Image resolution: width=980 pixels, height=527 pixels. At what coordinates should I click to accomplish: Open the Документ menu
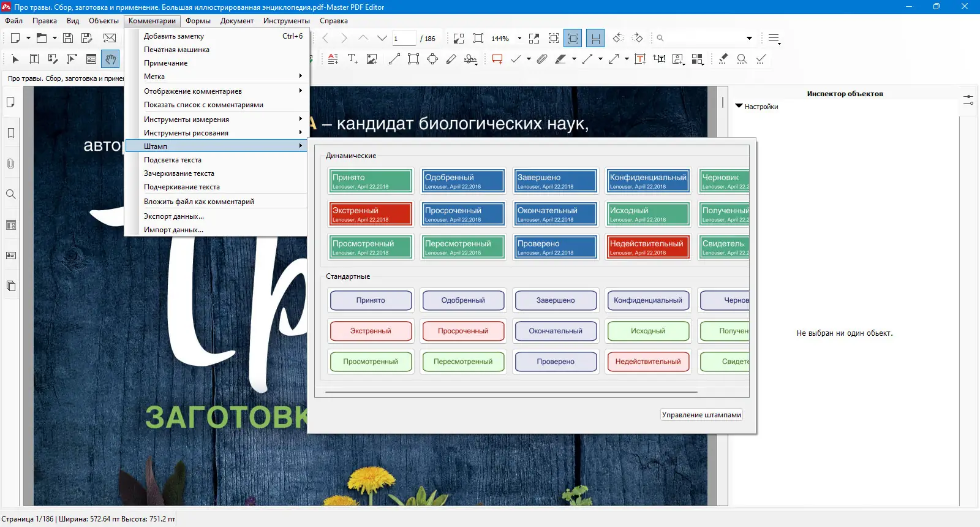point(237,21)
